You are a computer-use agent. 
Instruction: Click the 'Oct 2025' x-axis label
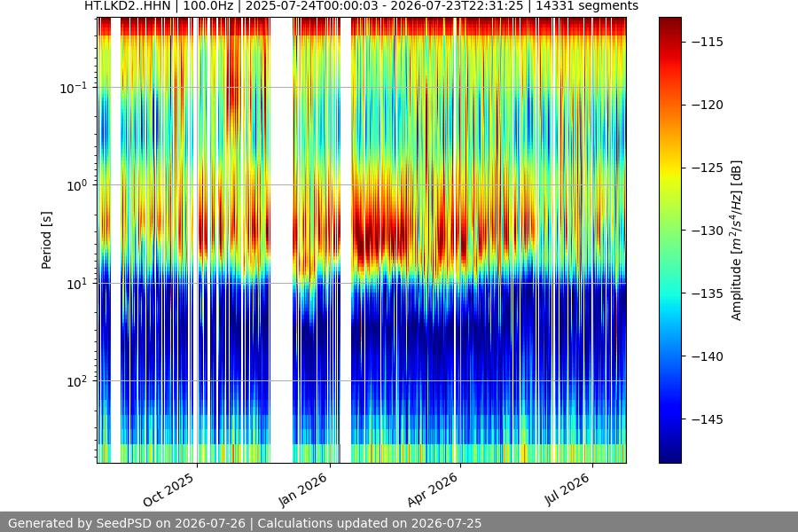(x=168, y=489)
